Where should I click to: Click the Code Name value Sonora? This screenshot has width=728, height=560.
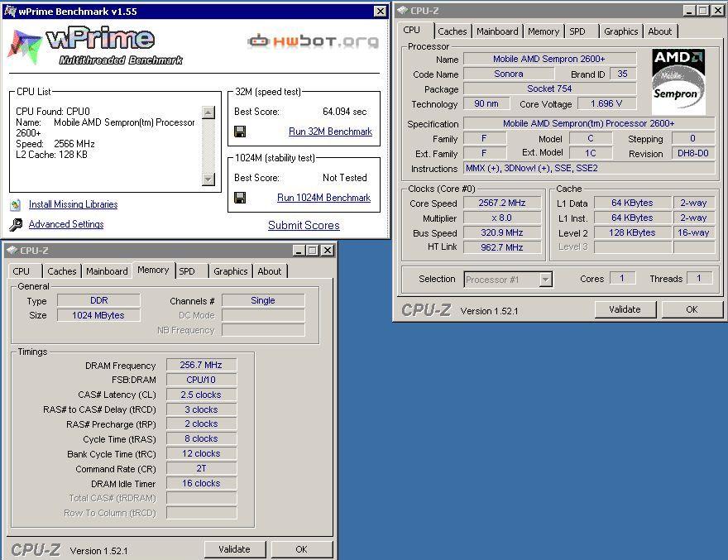point(509,74)
